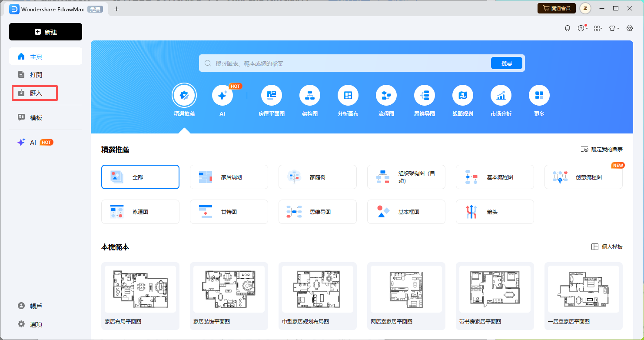Click the 新建 button

(45, 32)
